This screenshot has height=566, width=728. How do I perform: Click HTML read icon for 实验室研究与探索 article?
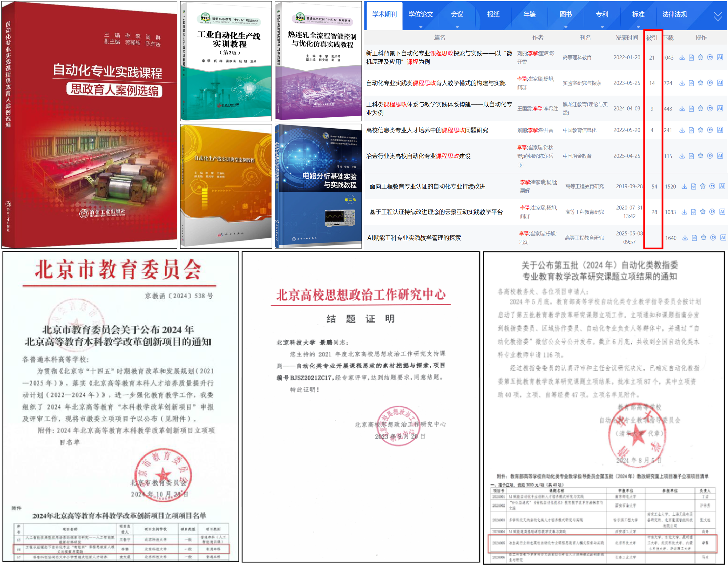(691, 83)
